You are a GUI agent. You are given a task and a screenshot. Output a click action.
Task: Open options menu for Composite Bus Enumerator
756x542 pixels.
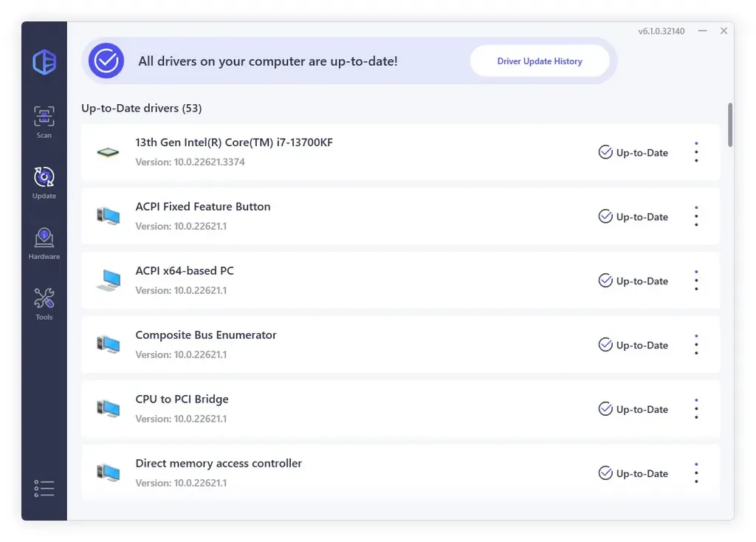pos(696,344)
